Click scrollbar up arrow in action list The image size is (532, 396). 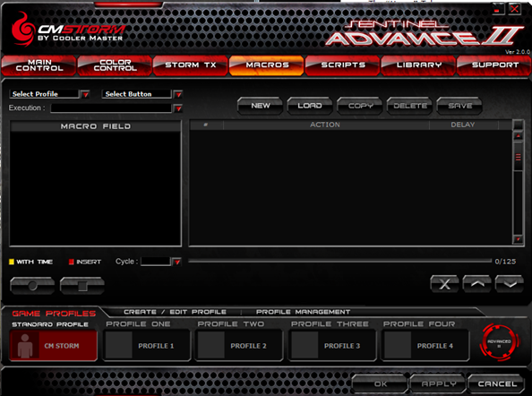pyautogui.click(x=518, y=136)
